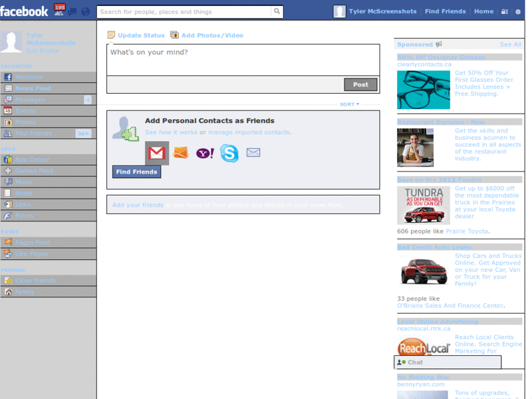Screen dimensions: 532x399
Task: Open 'No Bidding War' ad title
Action: click(423, 377)
